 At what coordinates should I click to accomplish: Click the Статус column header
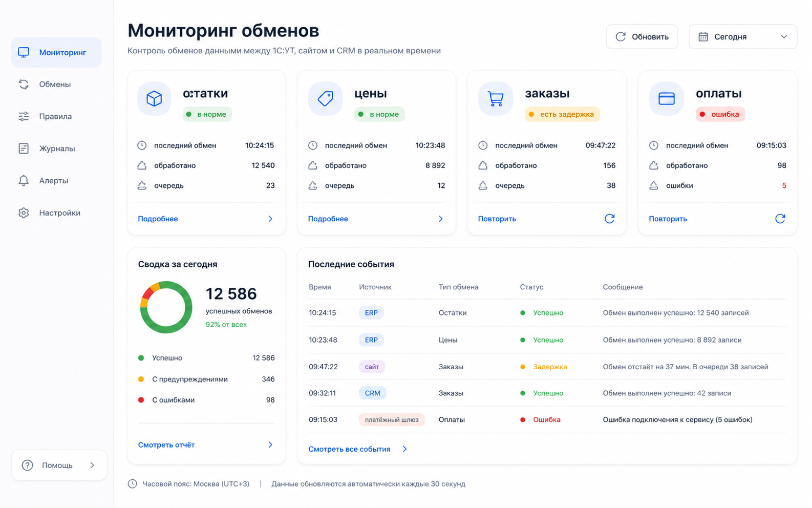coord(531,287)
